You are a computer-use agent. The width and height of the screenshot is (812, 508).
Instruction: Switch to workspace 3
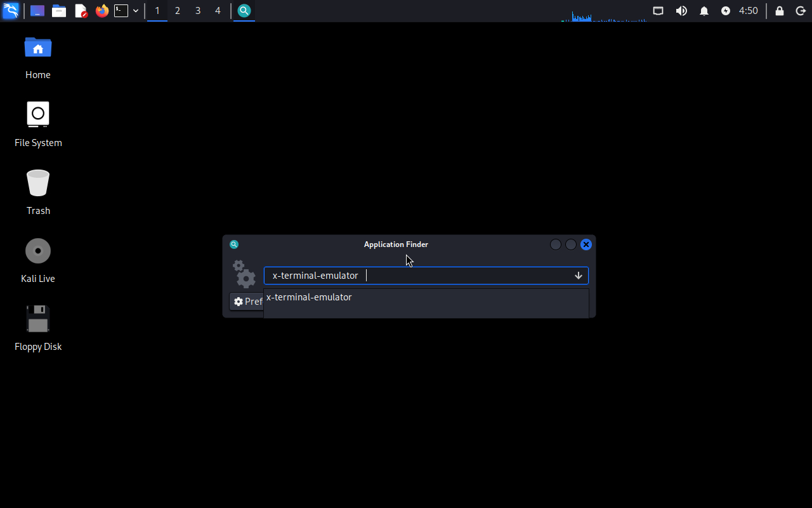(x=198, y=11)
